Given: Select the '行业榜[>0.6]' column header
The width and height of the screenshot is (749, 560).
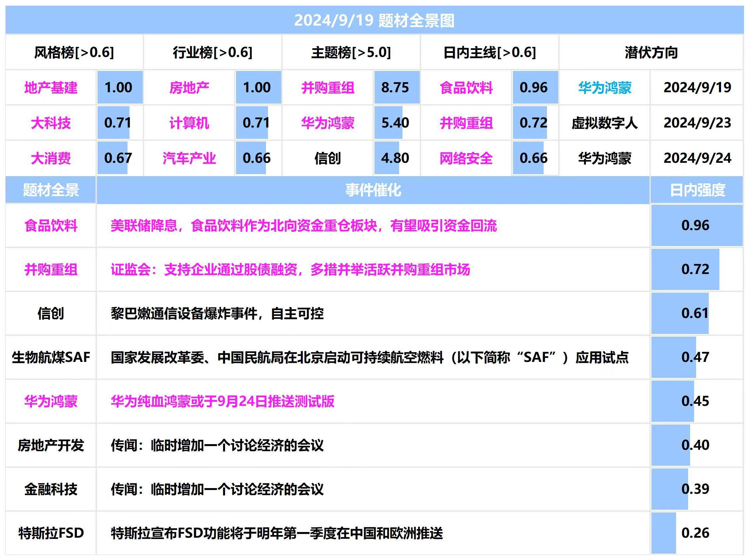Looking at the screenshot, I should pos(213,53).
